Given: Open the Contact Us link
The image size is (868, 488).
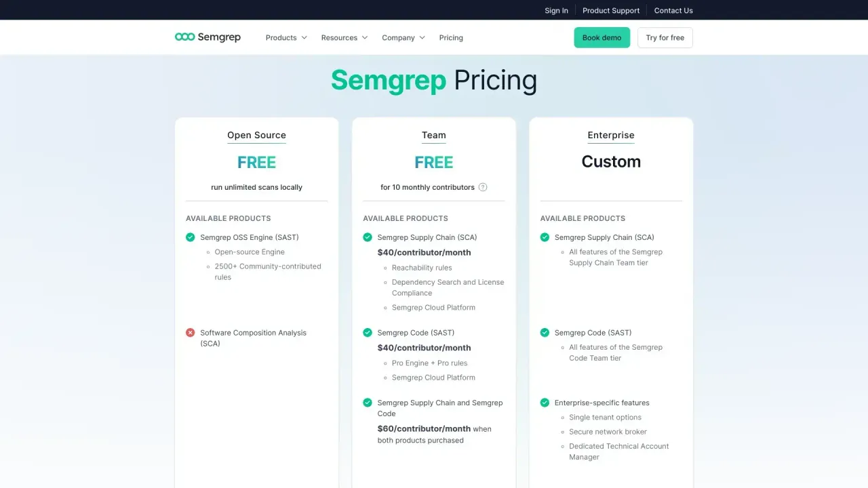Looking at the screenshot, I should [673, 10].
